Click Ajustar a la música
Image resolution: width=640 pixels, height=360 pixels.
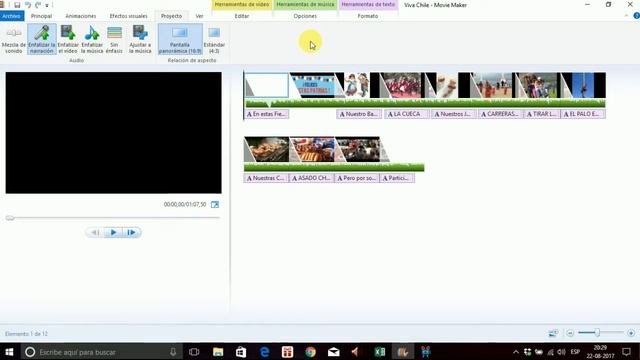(x=140, y=39)
